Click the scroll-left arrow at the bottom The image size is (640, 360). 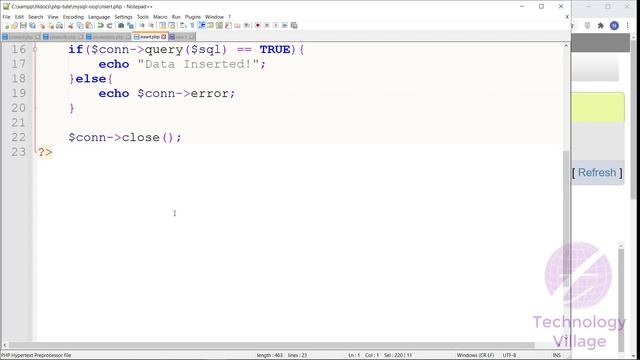pyautogui.click(x=5, y=345)
